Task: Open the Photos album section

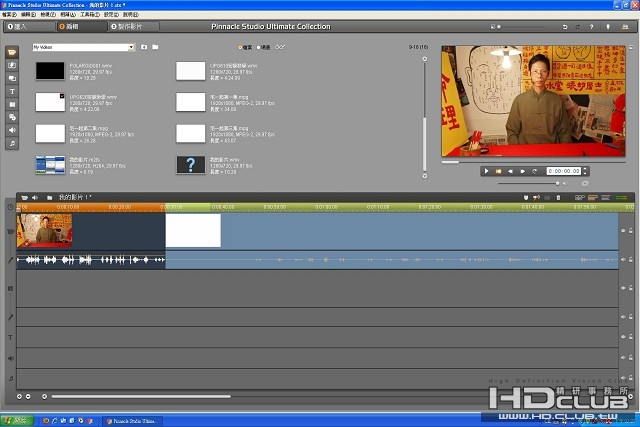Action: pos(12,105)
